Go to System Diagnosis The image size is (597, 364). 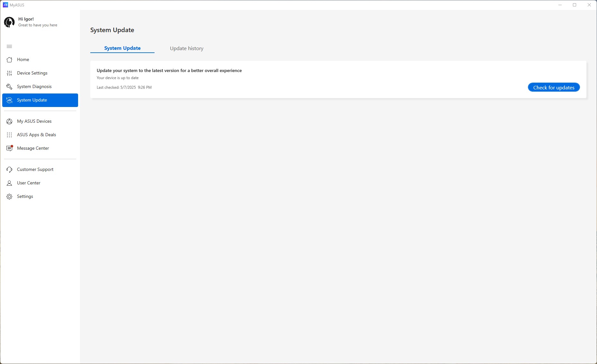(x=40, y=87)
